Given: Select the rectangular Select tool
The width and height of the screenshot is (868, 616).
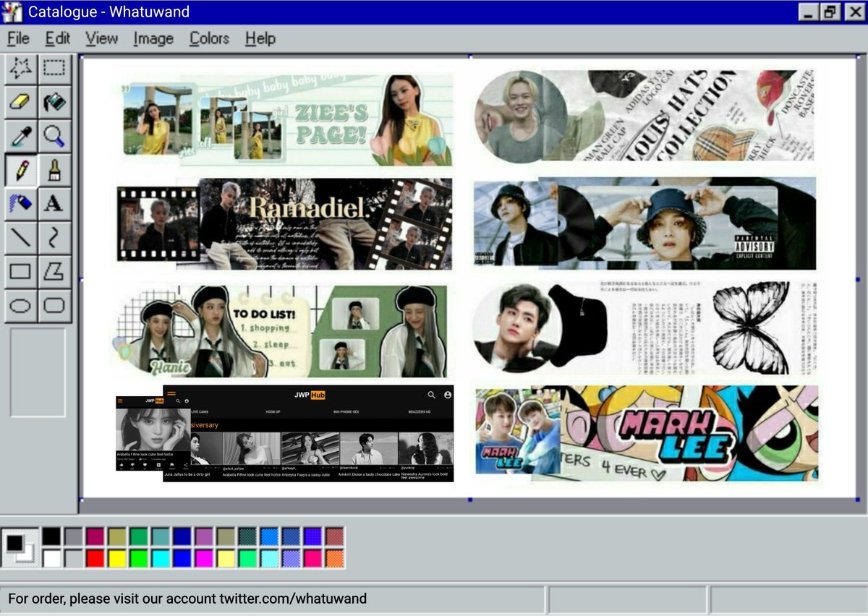Looking at the screenshot, I should [x=55, y=69].
